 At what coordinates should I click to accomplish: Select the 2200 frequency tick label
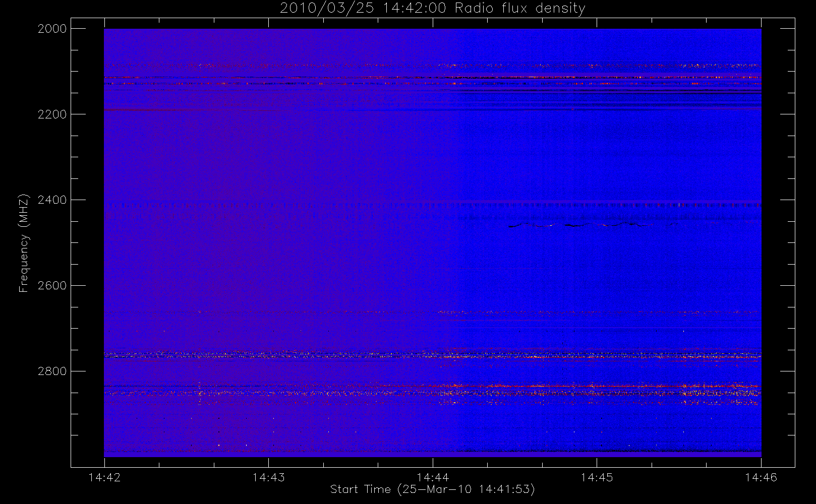tap(52, 114)
